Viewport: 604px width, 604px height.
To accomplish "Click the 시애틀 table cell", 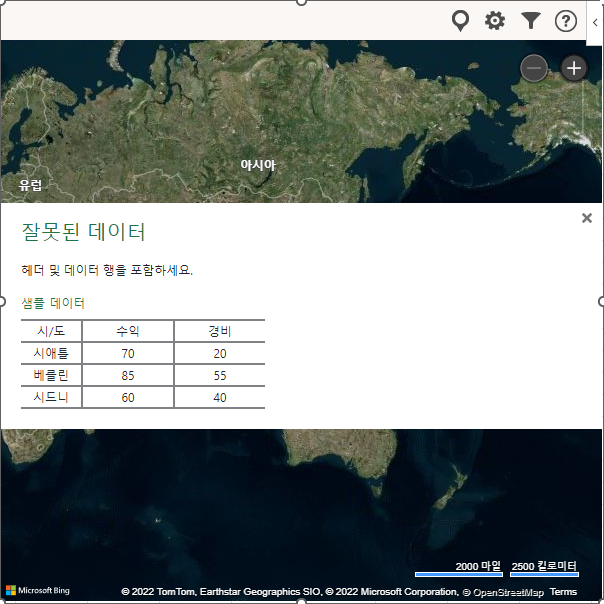I will click(51, 353).
